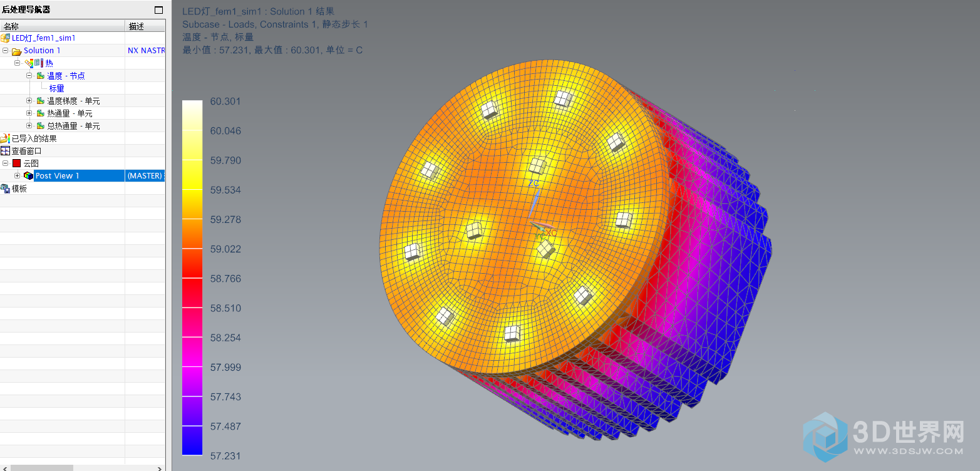Click the white top legend color band
980x471 pixels.
(192, 115)
